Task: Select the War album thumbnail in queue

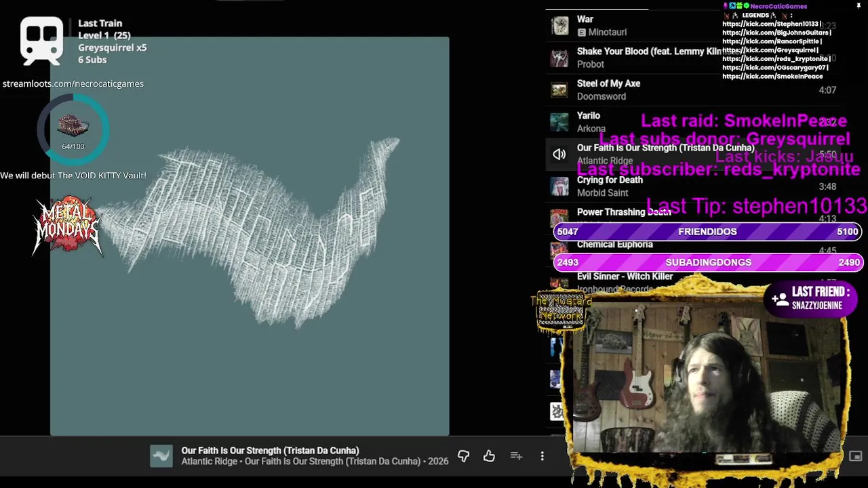Action: tap(559, 26)
